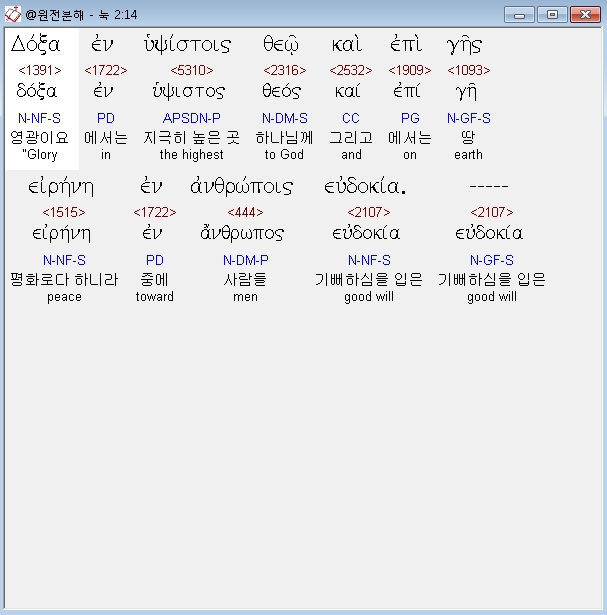Click the parsing code APSDN-P

(192, 118)
